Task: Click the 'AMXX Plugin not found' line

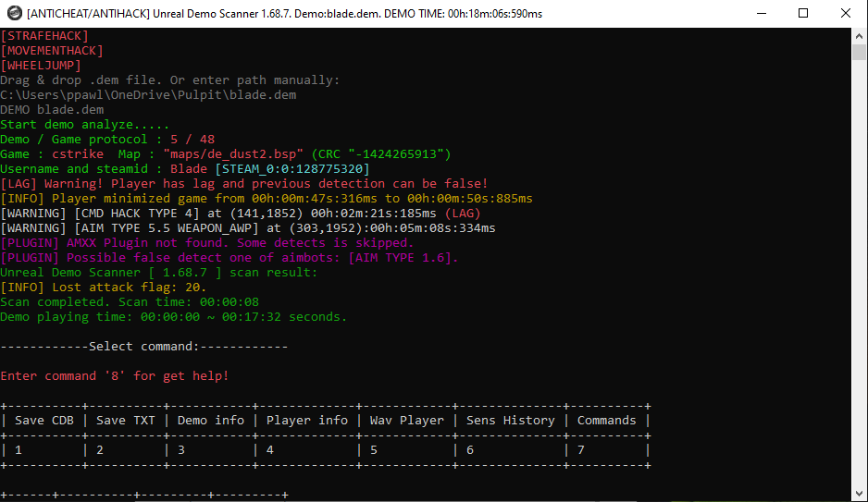Action: tap(207, 243)
